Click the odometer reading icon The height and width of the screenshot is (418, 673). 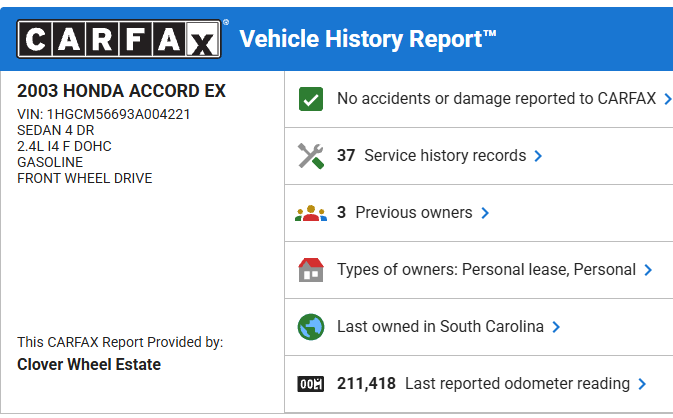311,384
